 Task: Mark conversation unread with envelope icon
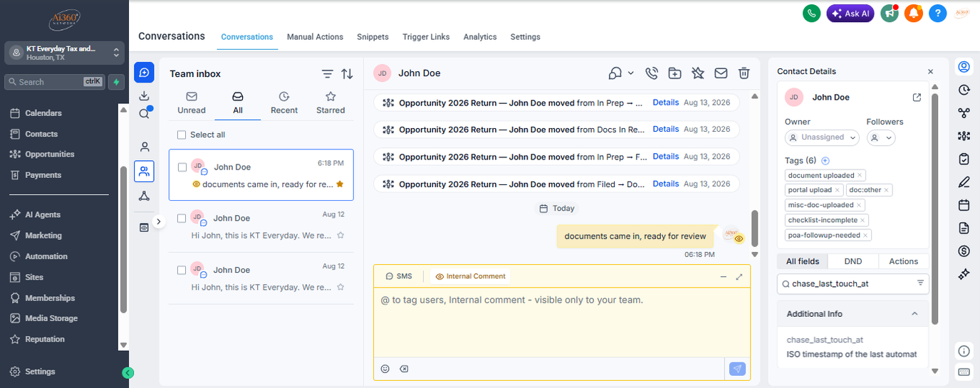[721, 73]
